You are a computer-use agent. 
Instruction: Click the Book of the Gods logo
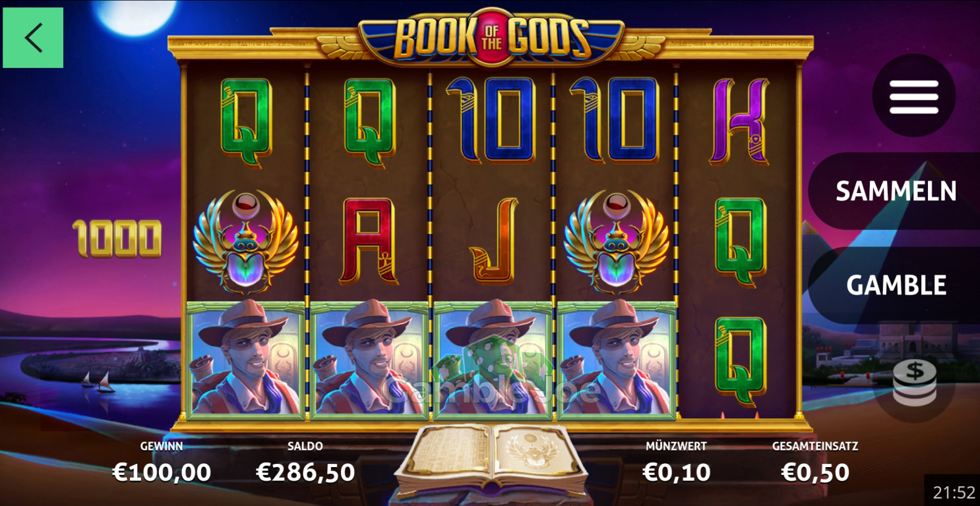tap(491, 38)
